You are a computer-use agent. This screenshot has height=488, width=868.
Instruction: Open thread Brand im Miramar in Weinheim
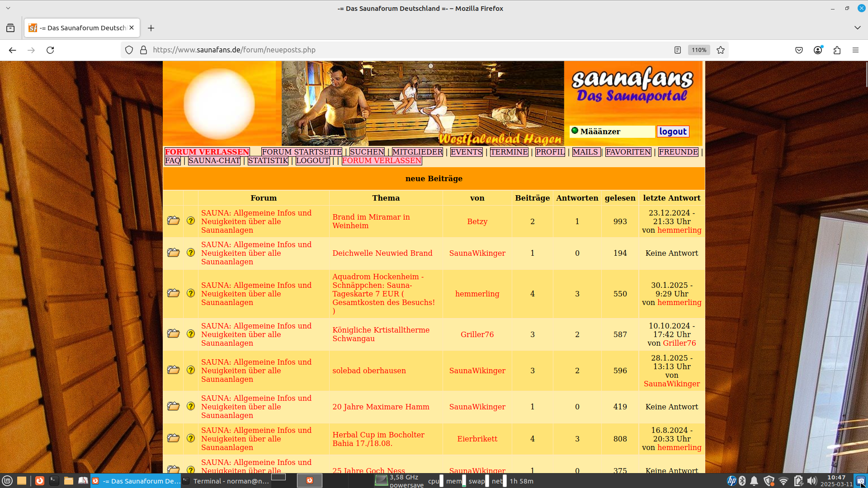(371, 221)
